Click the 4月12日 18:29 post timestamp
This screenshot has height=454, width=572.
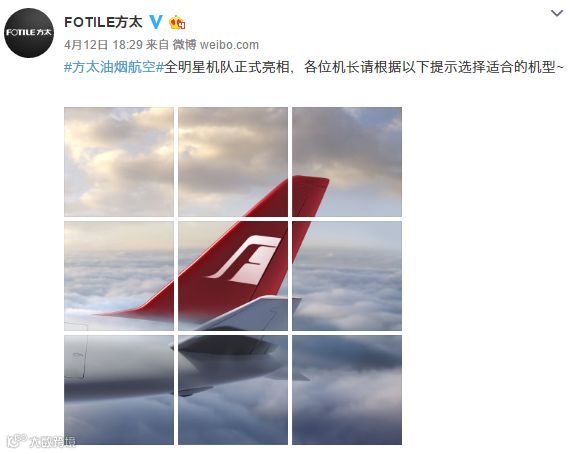click(x=103, y=45)
